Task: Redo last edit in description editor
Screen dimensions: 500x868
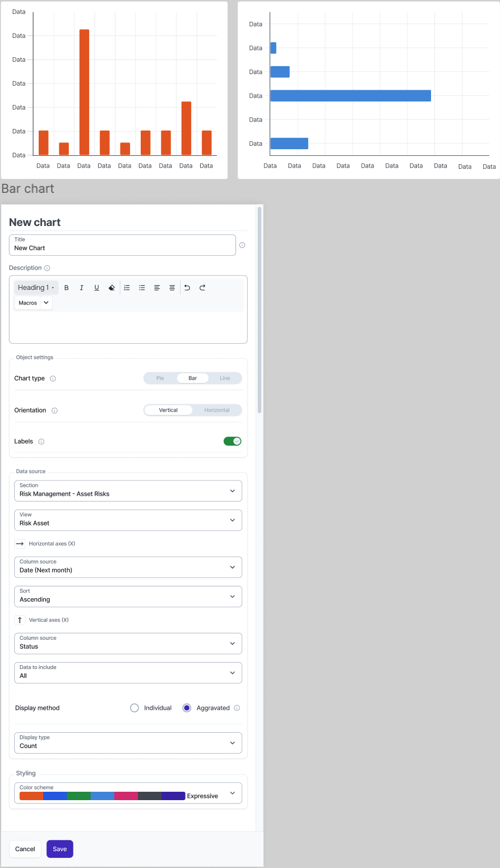Action: [202, 288]
